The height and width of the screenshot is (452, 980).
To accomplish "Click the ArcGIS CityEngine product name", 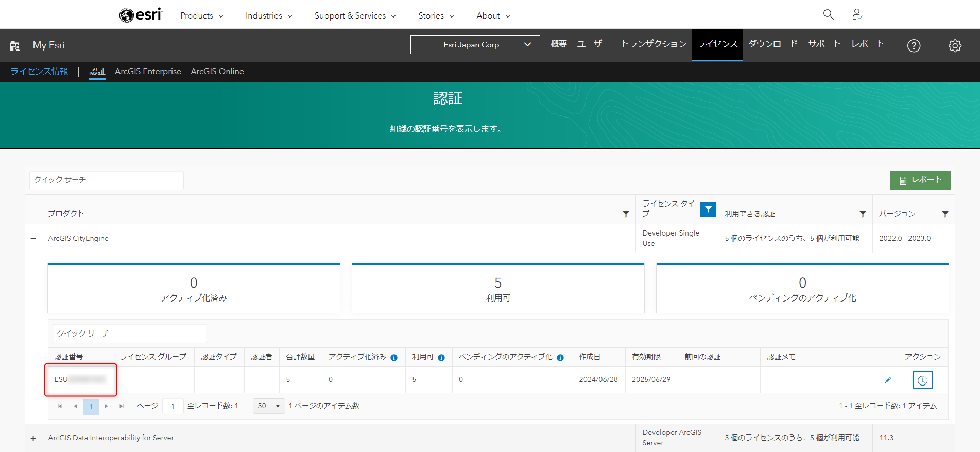I will coord(78,238).
